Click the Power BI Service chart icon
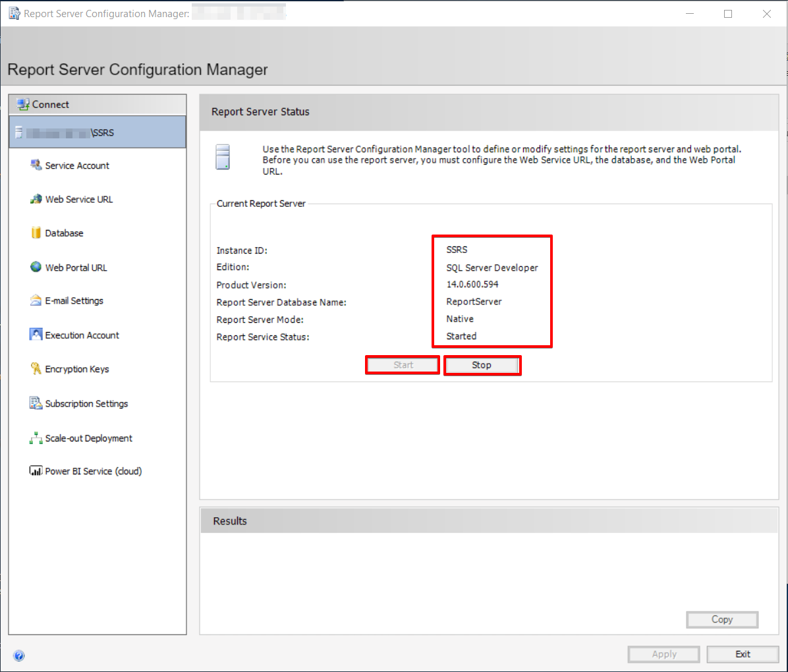This screenshot has width=788, height=672. 36,471
